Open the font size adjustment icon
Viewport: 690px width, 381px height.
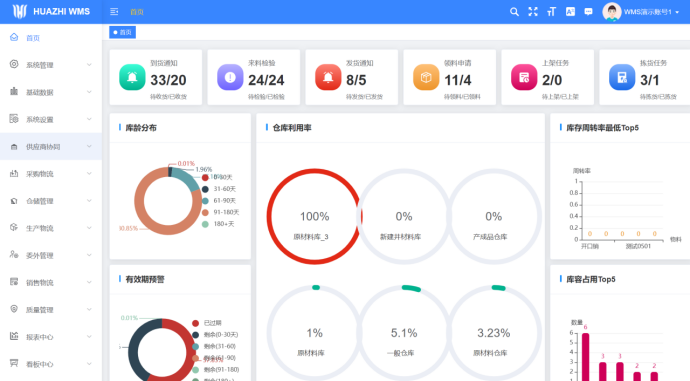pos(551,12)
